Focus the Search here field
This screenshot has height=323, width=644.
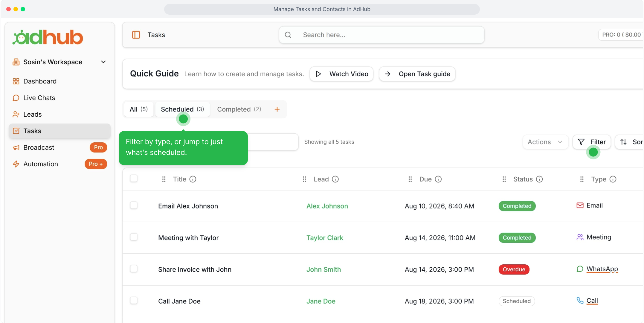point(381,35)
